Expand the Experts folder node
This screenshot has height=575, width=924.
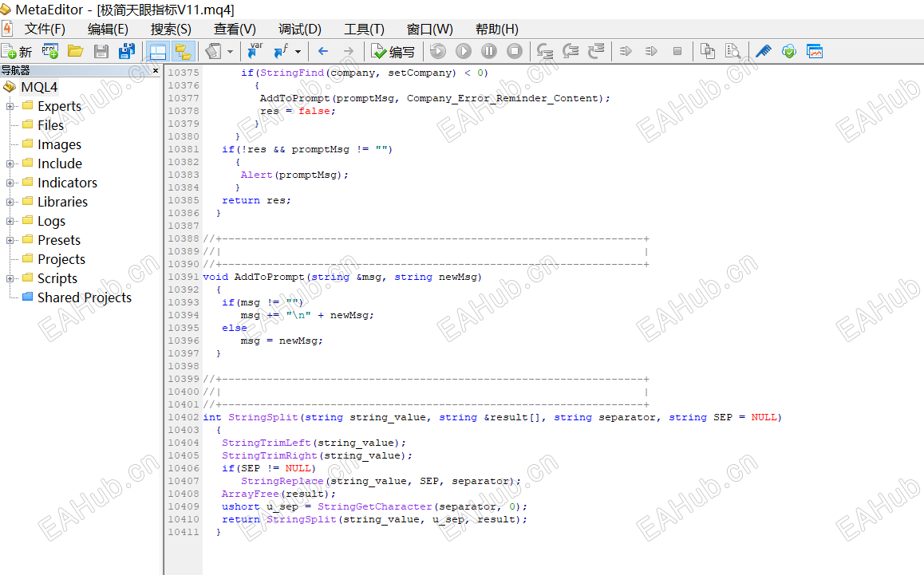point(10,107)
